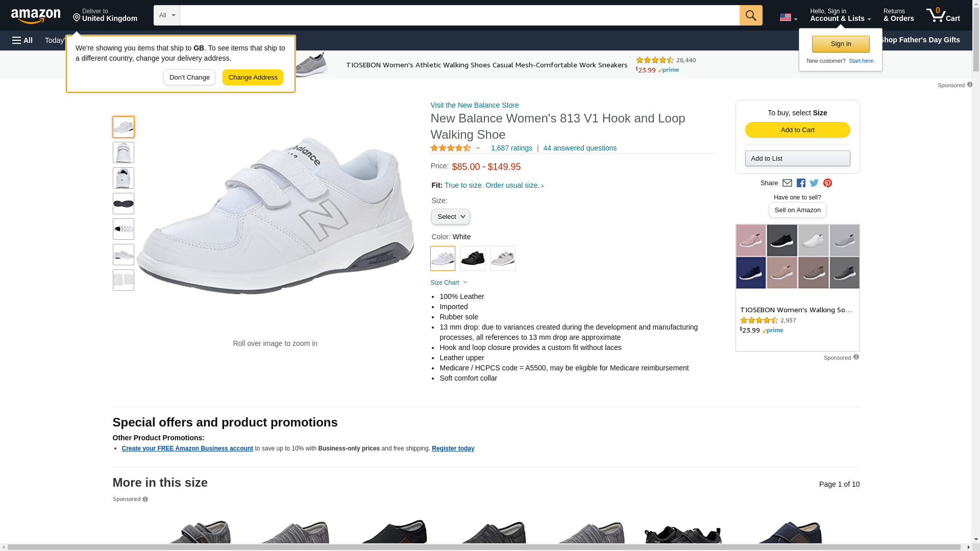Expand the Size Chart

click(x=449, y=283)
